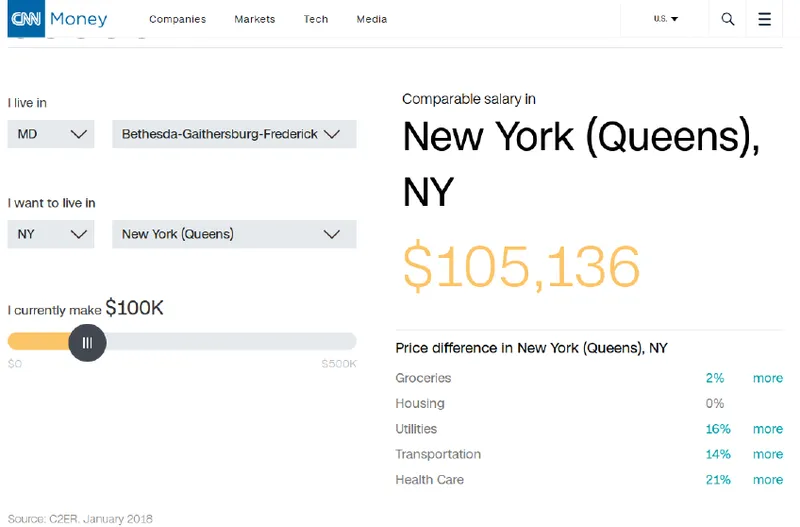Select the Tech menu item
The height and width of the screenshot is (527, 800).
point(316,19)
